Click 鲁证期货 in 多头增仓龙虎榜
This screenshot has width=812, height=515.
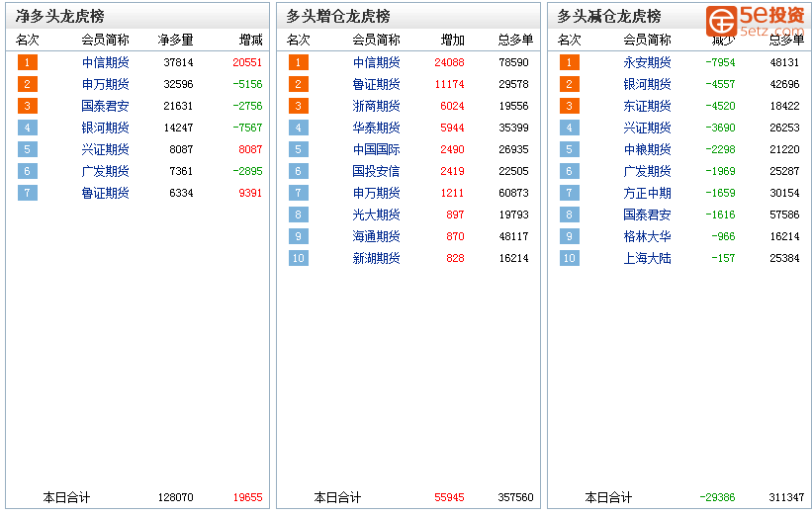coord(376,84)
